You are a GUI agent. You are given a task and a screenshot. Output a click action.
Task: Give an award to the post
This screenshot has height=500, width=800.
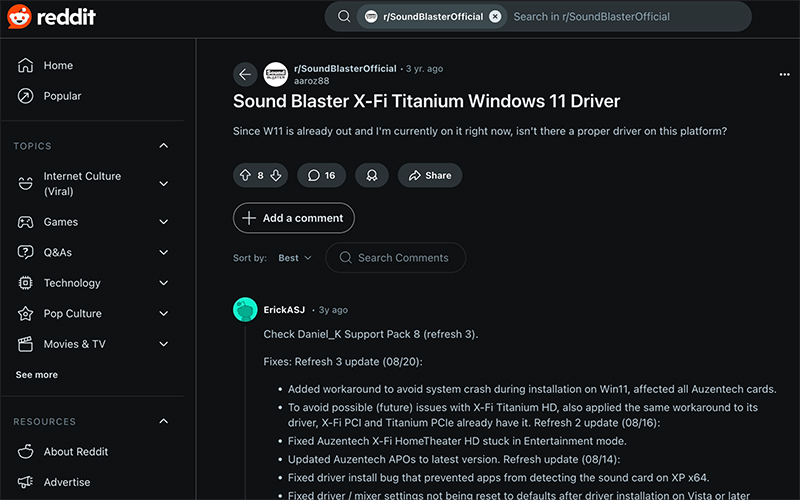tap(372, 176)
